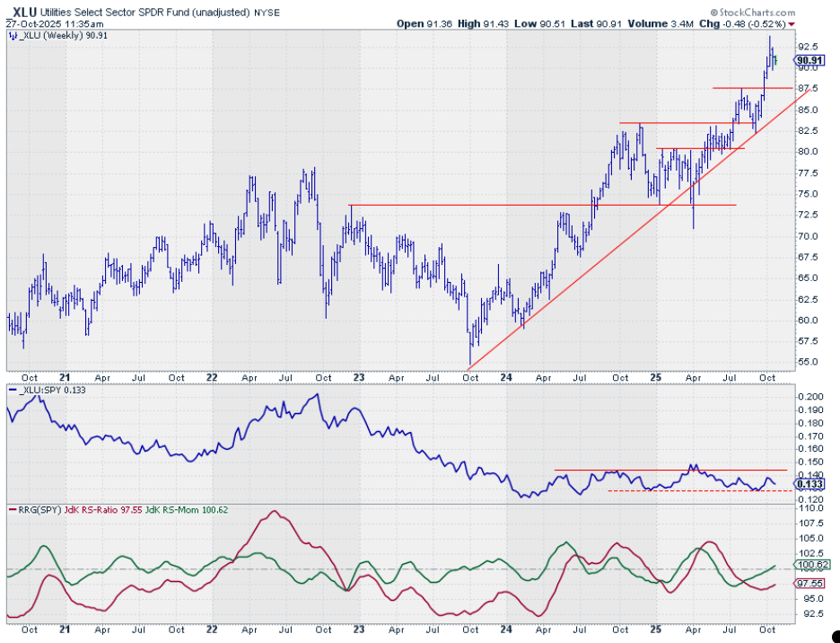Click the 87.5 level on price axis
This screenshot has width=840, height=643.
coord(809,88)
